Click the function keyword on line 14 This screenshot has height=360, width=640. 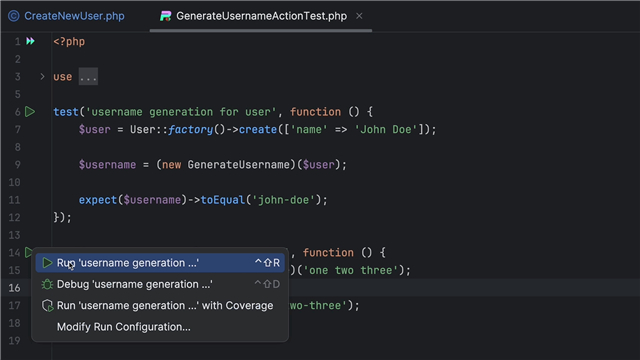pos(328,253)
